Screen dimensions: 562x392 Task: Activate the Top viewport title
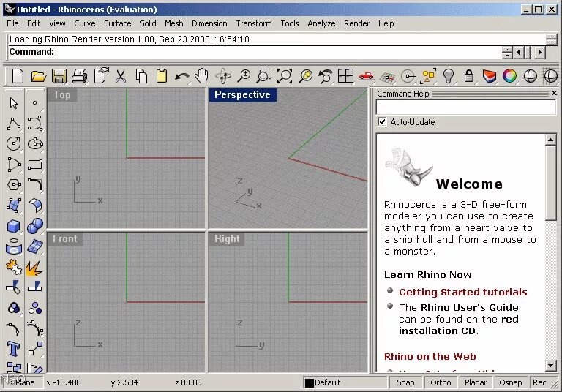point(62,95)
